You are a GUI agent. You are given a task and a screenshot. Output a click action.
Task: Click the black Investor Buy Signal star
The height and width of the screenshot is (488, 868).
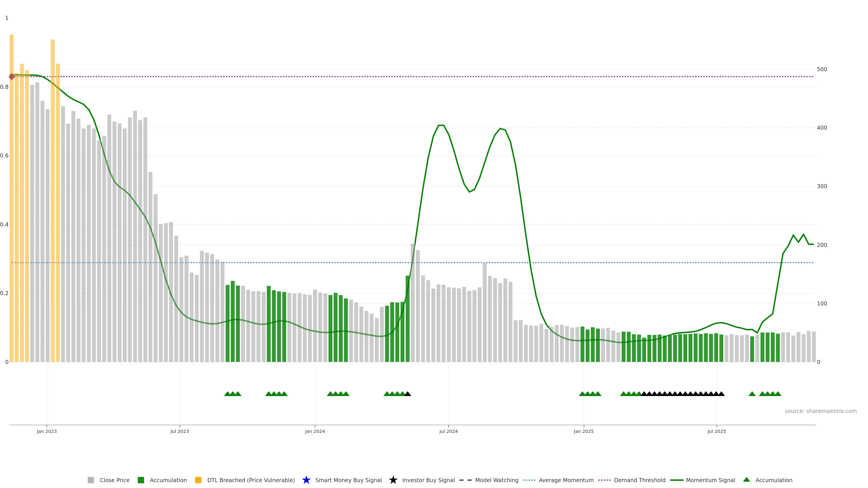coord(393,480)
